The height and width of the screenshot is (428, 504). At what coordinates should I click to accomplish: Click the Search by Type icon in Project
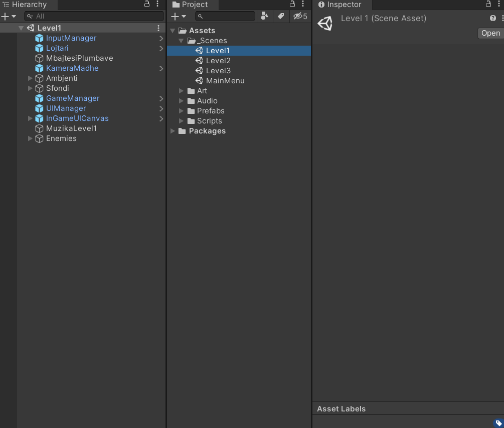(264, 16)
